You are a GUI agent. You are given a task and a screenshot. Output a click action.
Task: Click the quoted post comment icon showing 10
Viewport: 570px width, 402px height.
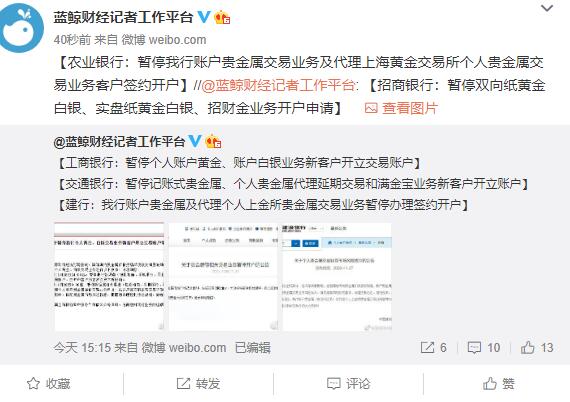point(484,347)
